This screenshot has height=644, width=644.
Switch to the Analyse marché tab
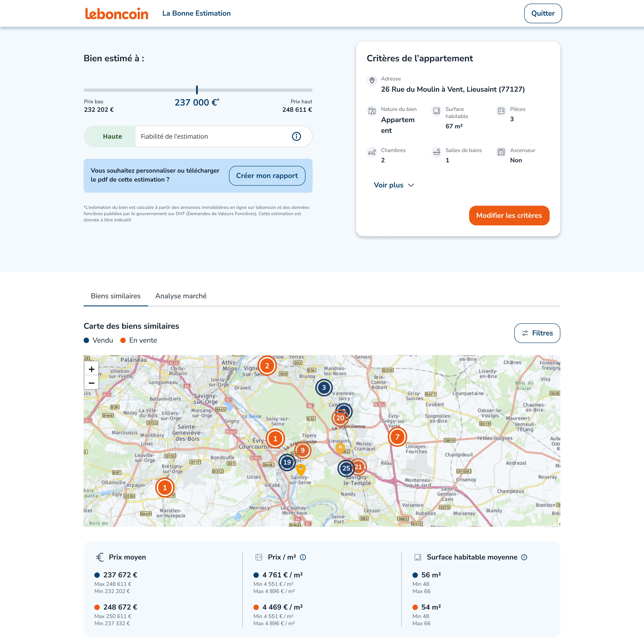[x=181, y=296]
